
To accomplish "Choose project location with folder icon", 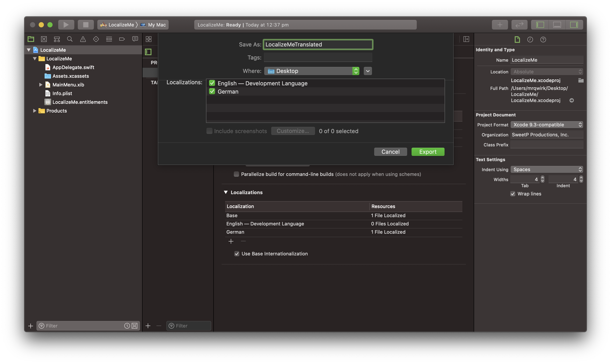I will coord(581,80).
